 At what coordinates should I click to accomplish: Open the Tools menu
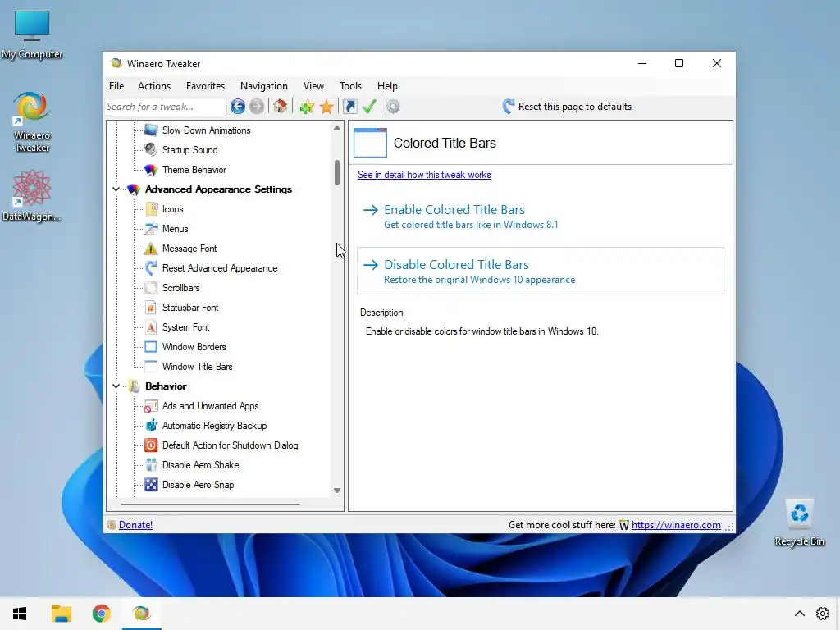pos(350,86)
